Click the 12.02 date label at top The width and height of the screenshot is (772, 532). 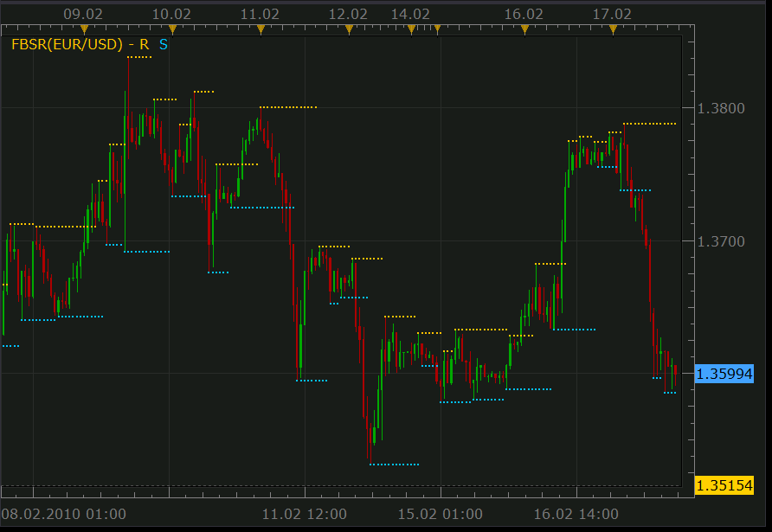pos(348,14)
